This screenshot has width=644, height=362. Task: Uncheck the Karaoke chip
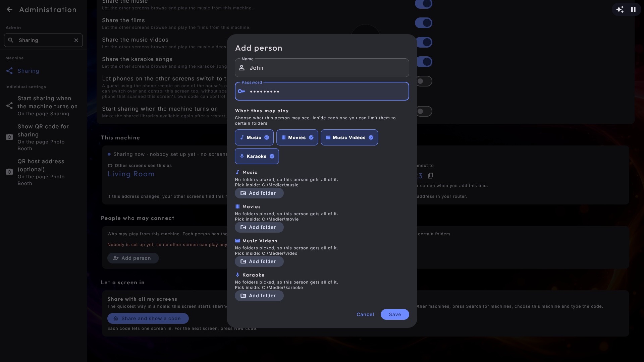coord(257,156)
